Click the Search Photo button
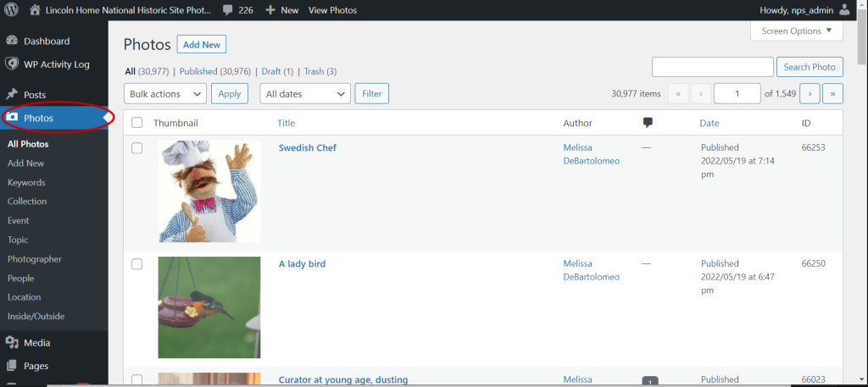Screen dimensions: 868x387 (x=810, y=67)
